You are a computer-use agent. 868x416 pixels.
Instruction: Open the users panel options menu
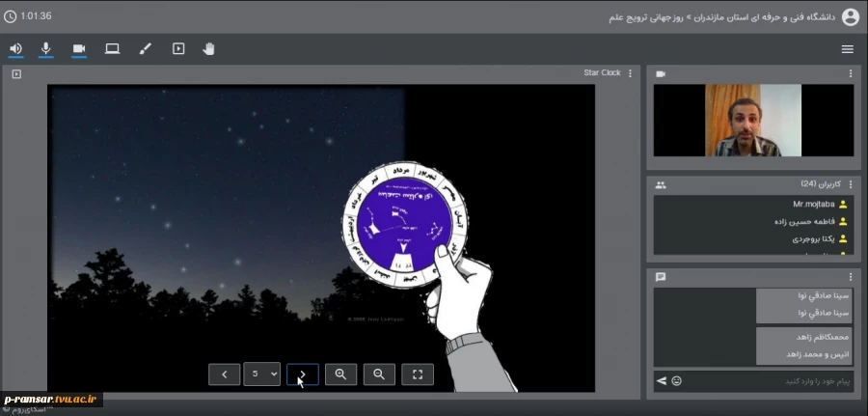851,184
